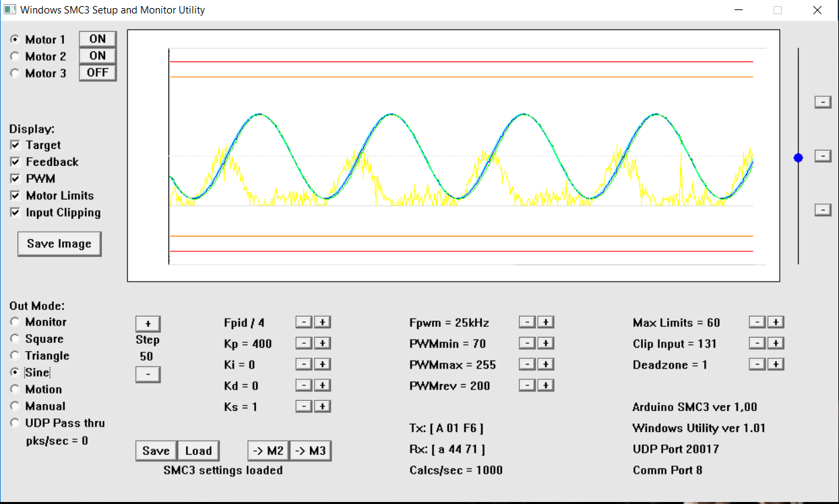Copy settings to M2 with arrow button

(268, 450)
